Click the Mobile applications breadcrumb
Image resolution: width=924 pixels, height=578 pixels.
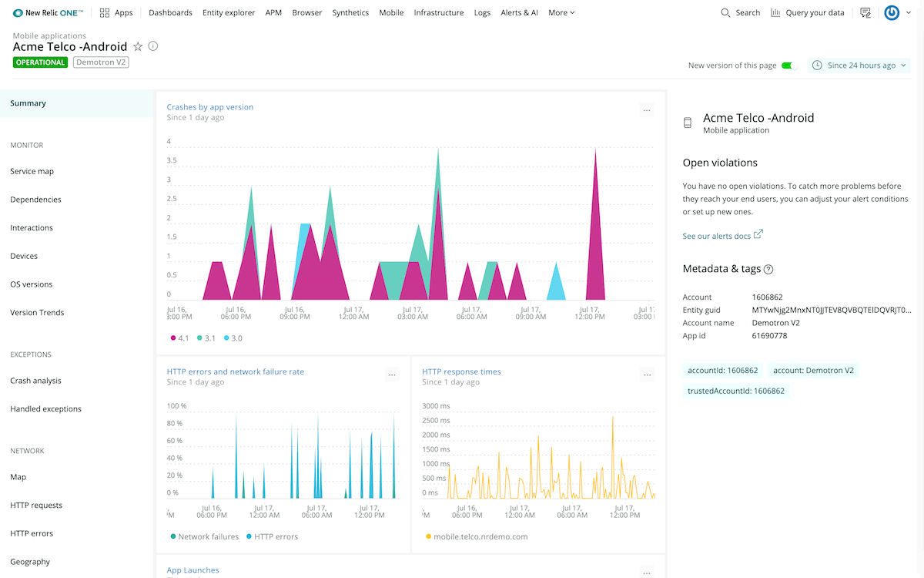coord(49,35)
